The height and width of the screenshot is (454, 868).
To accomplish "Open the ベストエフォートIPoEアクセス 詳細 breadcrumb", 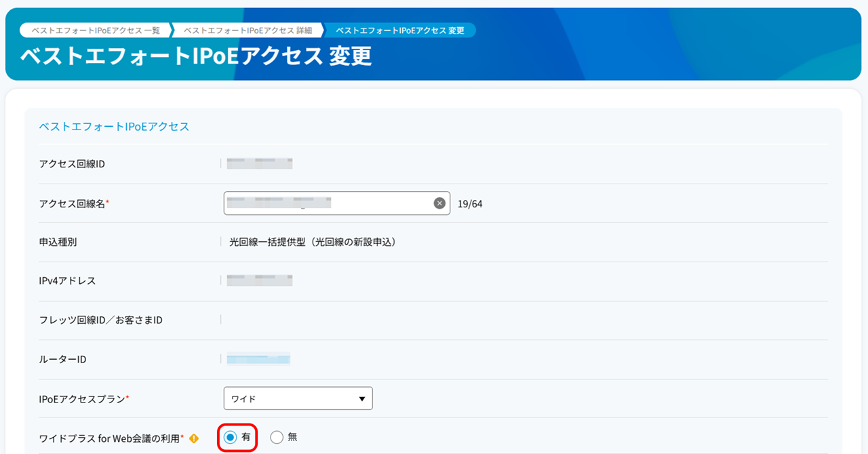I will tap(248, 30).
